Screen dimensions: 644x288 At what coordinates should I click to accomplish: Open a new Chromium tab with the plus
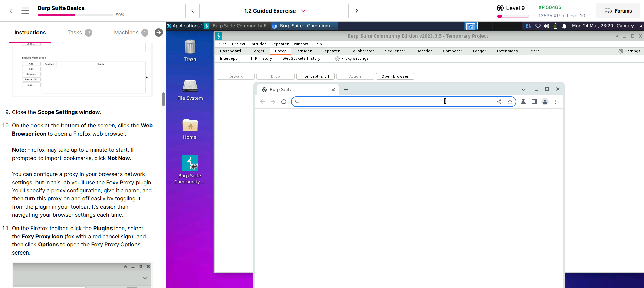pyautogui.click(x=346, y=90)
